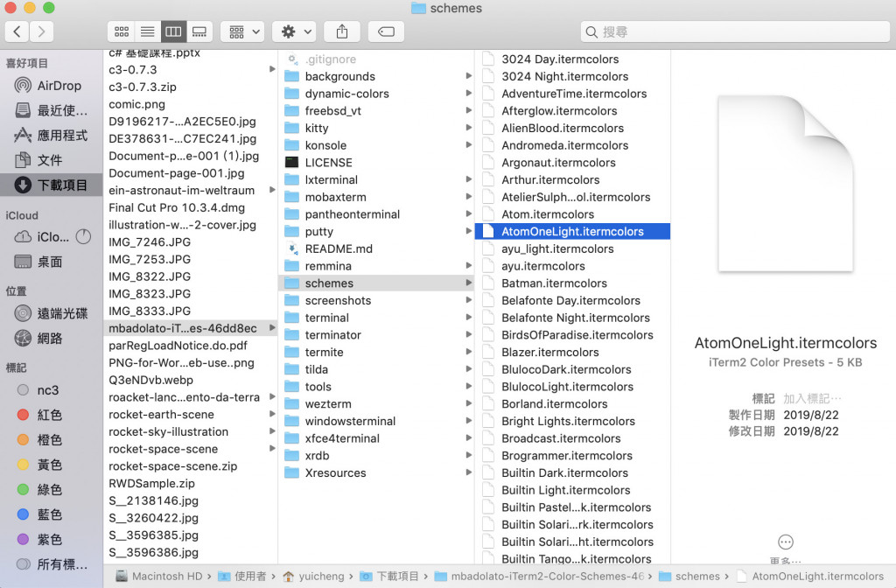This screenshot has width=896, height=588.
Task: Expand the Xresources folder arrow
Action: coord(469,472)
